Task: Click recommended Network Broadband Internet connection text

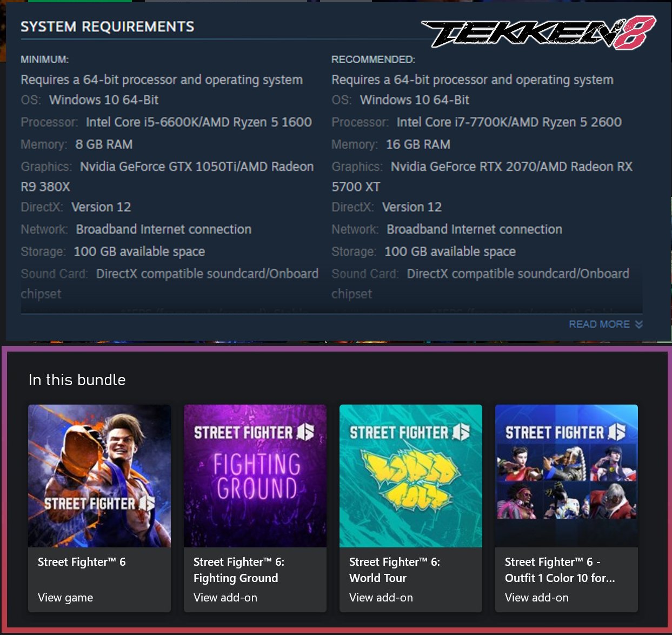Action: 475,229
